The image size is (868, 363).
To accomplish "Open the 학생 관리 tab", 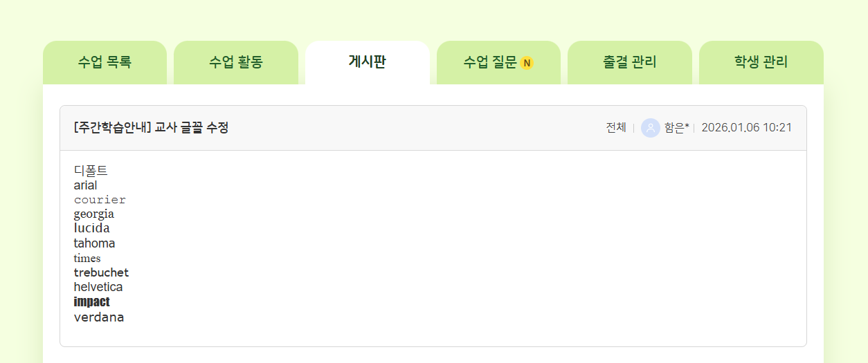I will point(761,62).
